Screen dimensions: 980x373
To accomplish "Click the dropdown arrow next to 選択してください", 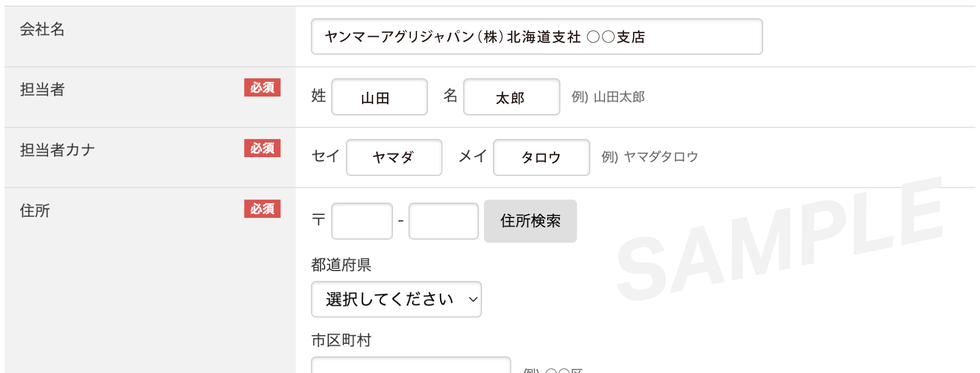I will tap(471, 301).
